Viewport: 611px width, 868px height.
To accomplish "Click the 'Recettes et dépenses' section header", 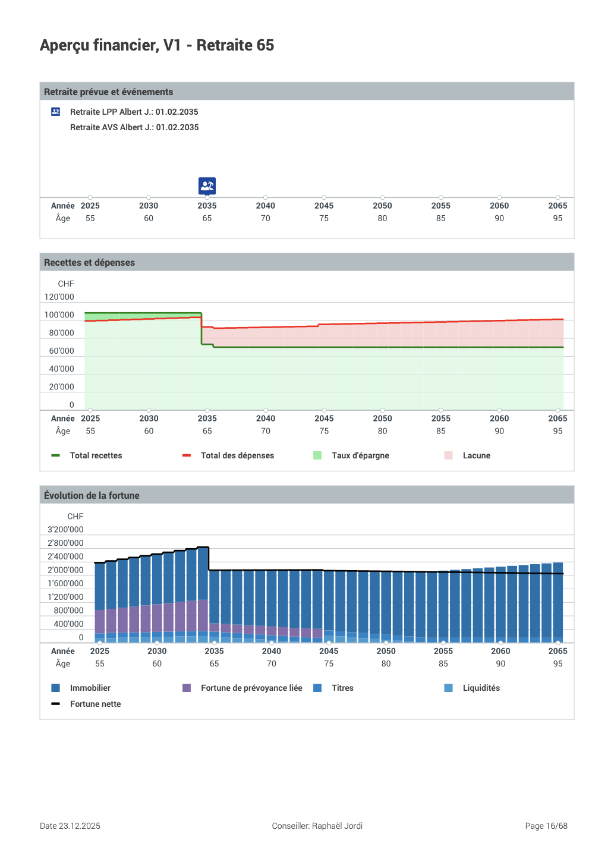I will pyautogui.click(x=90, y=262).
